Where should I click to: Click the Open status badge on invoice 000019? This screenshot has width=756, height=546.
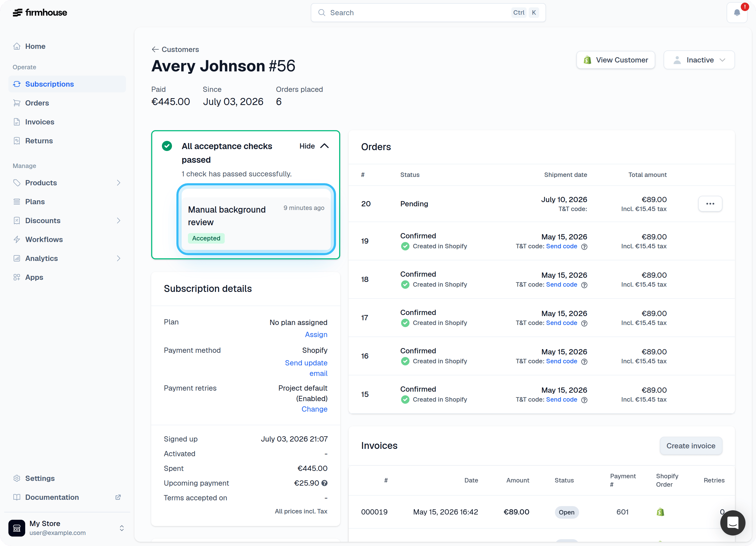566,512
